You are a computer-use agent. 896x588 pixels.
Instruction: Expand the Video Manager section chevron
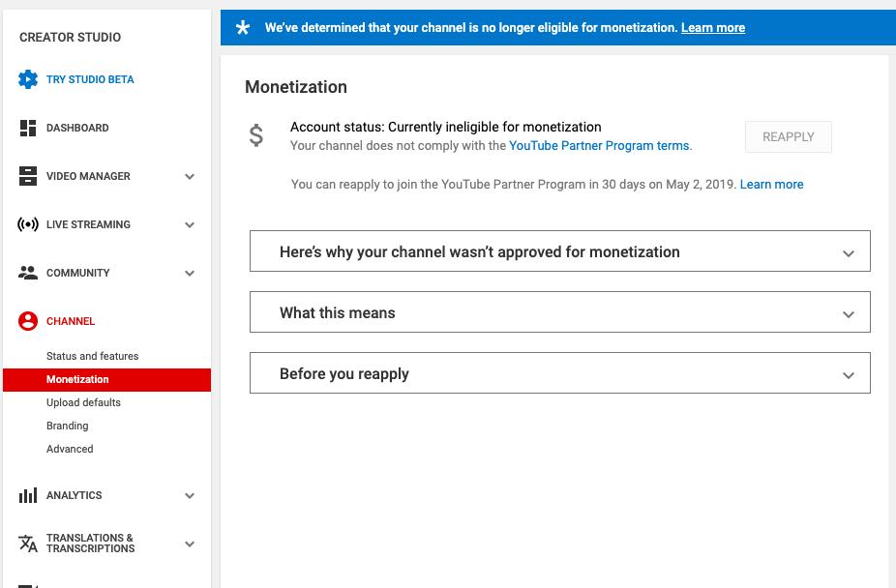pyautogui.click(x=190, y=176)
